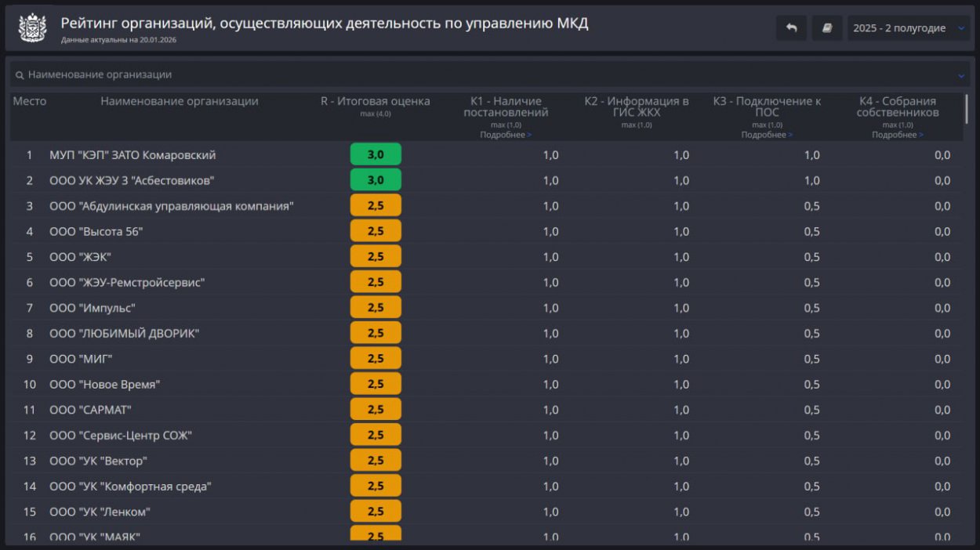Click orange 2,5 badge for ООО "Высота 56"
980x550 pixels.
(376, 231)
